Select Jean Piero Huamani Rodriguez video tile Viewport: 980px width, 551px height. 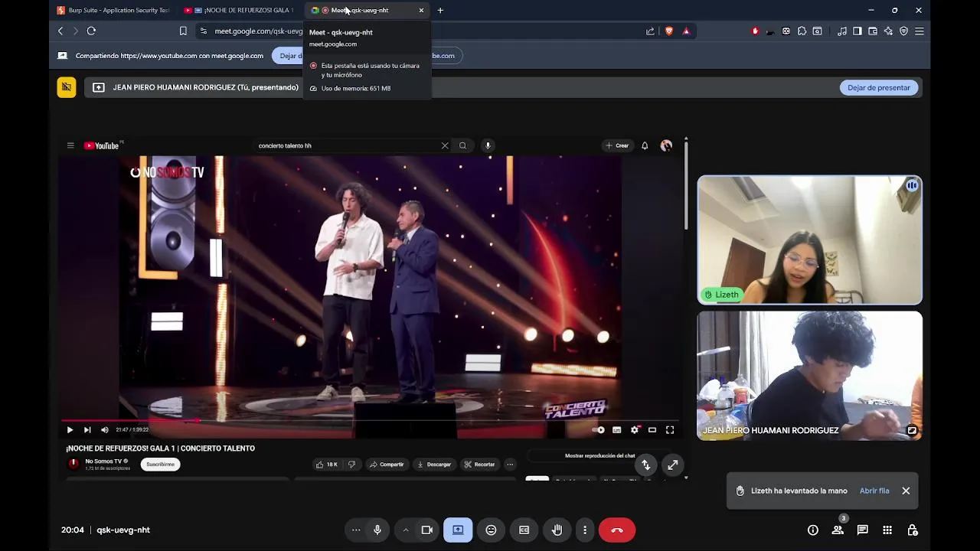tap(809, 375)
